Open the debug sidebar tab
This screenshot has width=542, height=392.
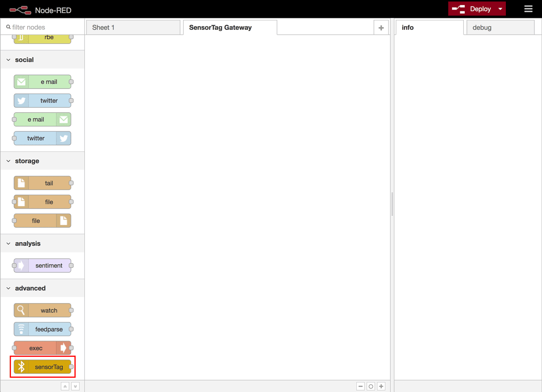500,28
